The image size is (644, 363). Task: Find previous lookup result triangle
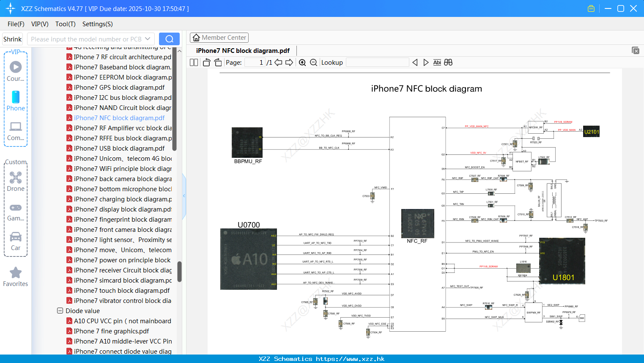(415, 63)
